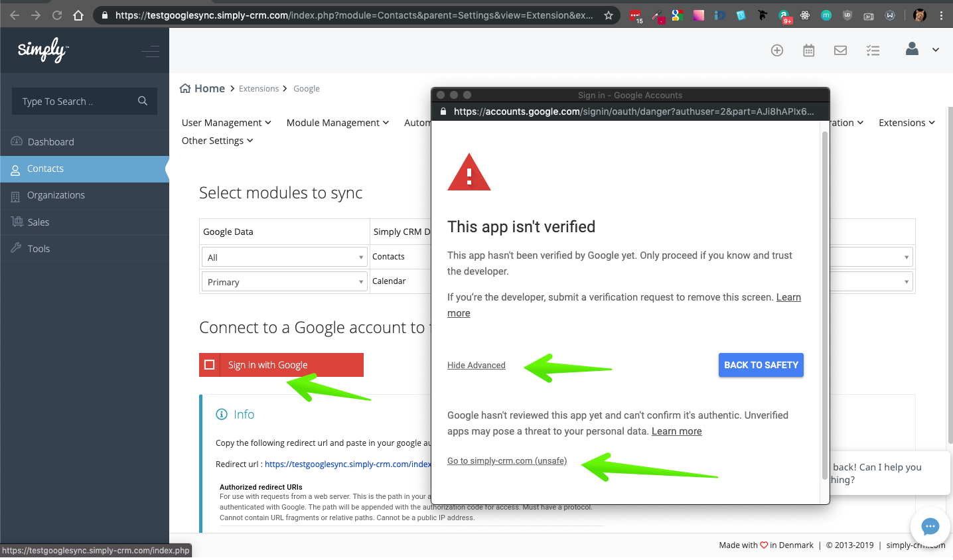Click 'Authorized redirect URIs' text
Image resolution: width=953 pixels, height=560 pixels.
[x=261, y=487]
